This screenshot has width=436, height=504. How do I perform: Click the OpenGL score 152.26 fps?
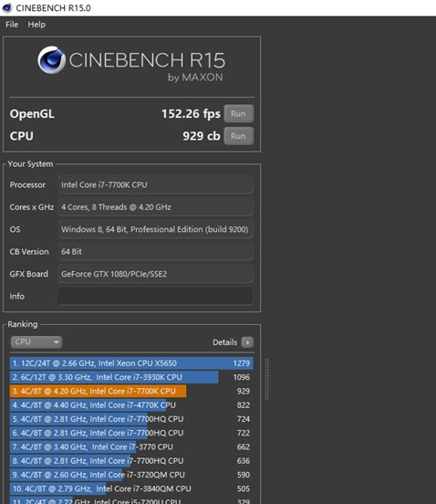(x=191, y=114)
